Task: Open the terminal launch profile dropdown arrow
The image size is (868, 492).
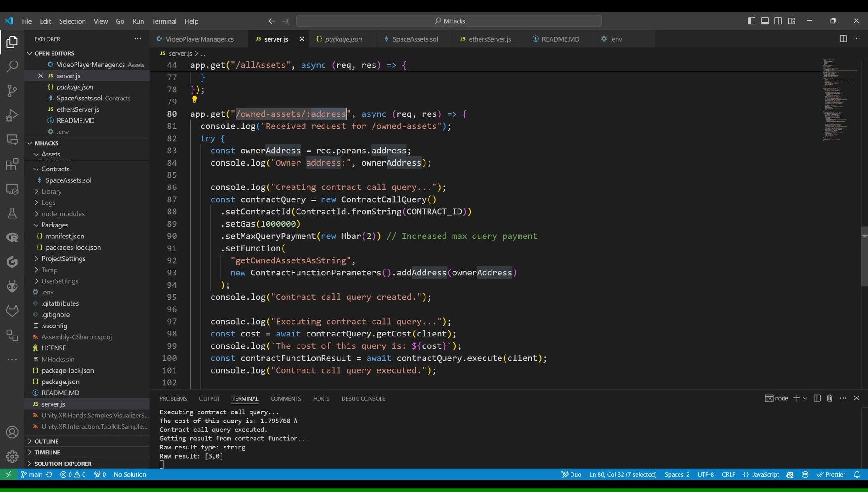Action: tap(805, 398)
